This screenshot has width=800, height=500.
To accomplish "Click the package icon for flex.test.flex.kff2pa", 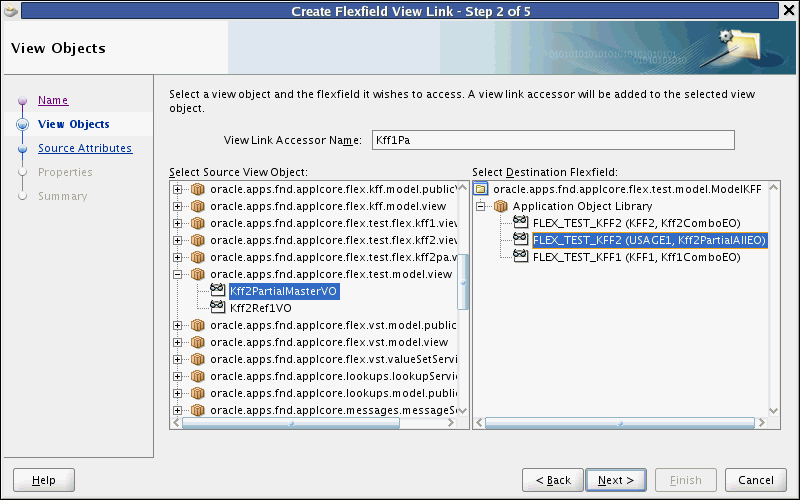I will pos(197,257).
